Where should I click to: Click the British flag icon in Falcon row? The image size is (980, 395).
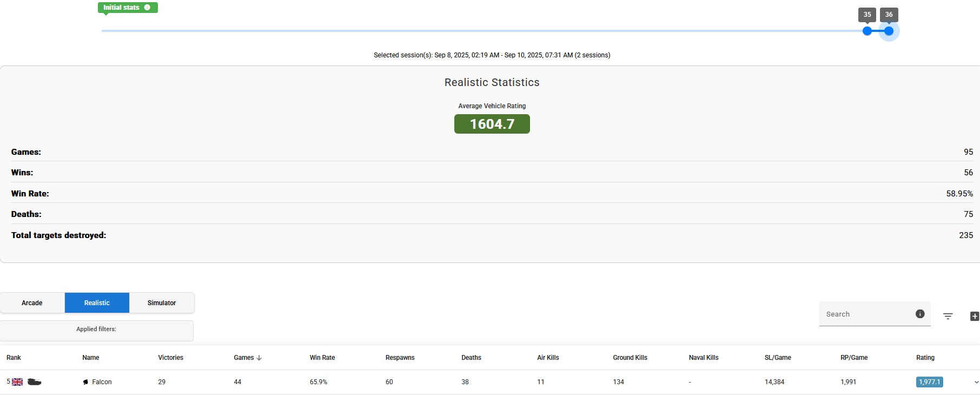(17, 382)
